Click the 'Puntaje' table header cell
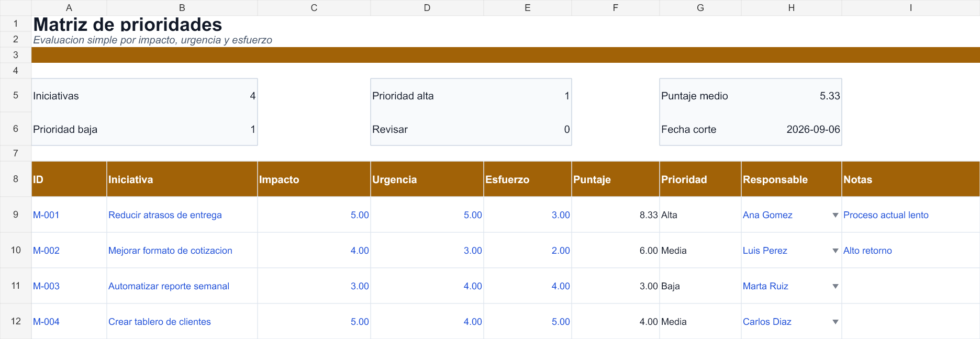The height and width of the screenshot is (339, 980). pyautogui.click(x=616, y=179)
